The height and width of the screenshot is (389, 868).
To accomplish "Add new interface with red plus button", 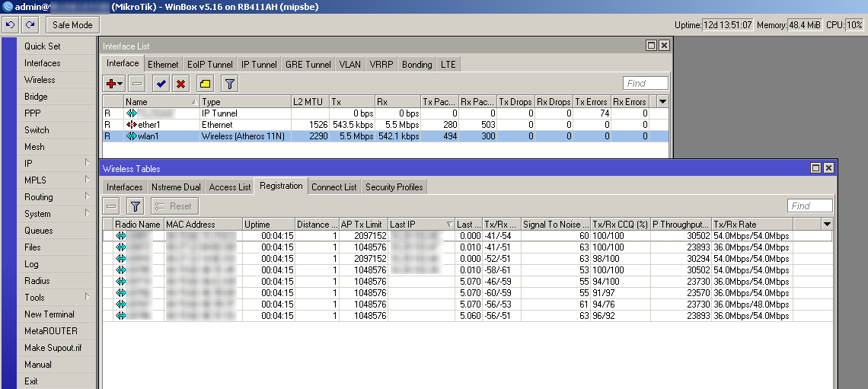I will pyautogui.click(x=114, y=84).
